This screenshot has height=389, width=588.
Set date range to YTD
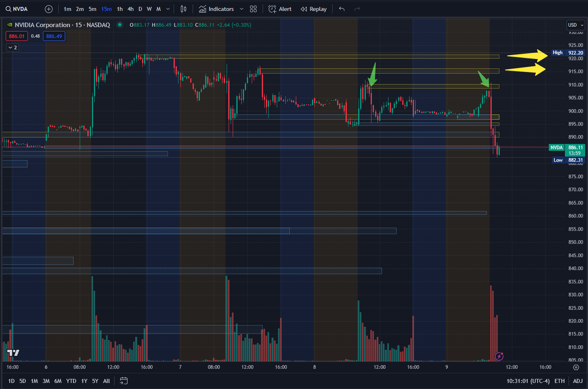pos(71,381)
